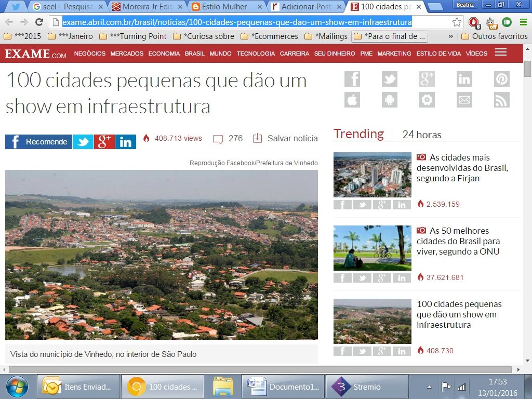Open the Windows Start button

pyautogui.click(x=17, y=387)
